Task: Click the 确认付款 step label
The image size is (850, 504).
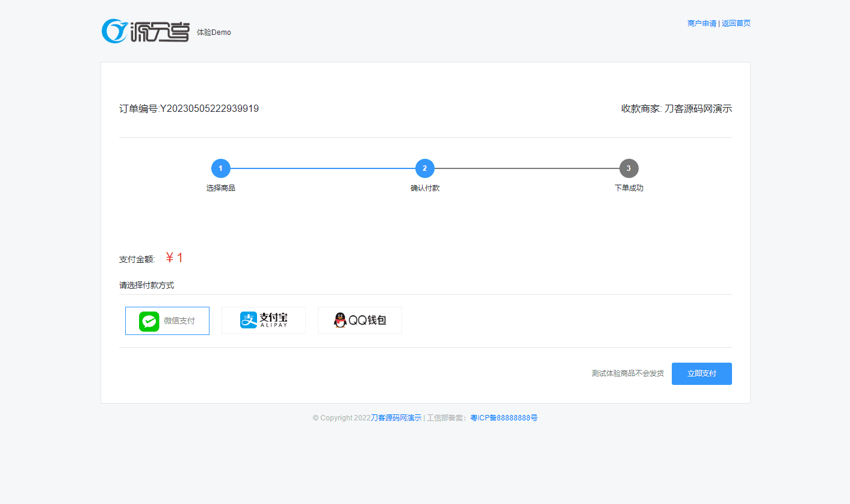Action: [425, 188]
